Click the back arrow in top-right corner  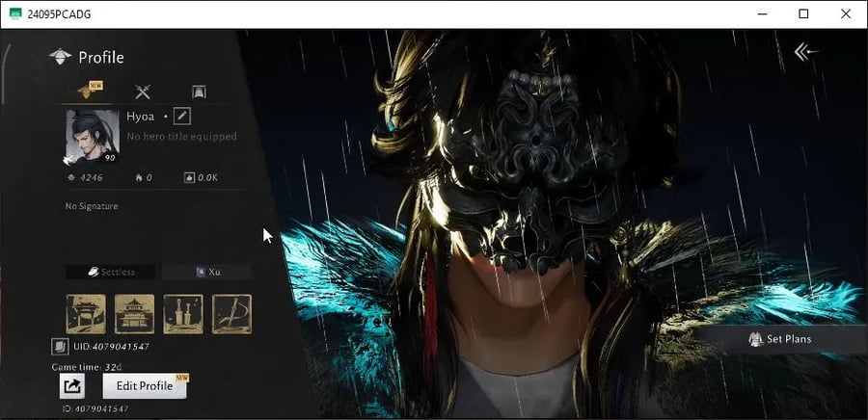click(x=805, y=52)
